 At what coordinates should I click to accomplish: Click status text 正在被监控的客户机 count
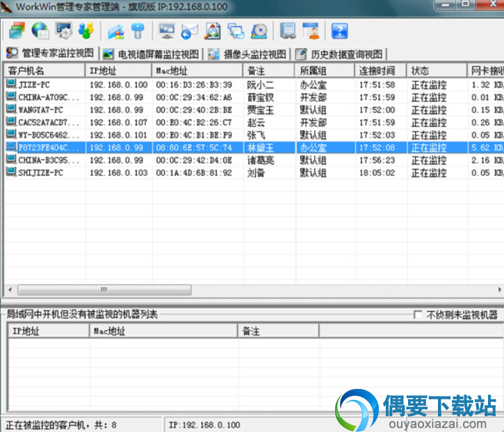[61, 425]
